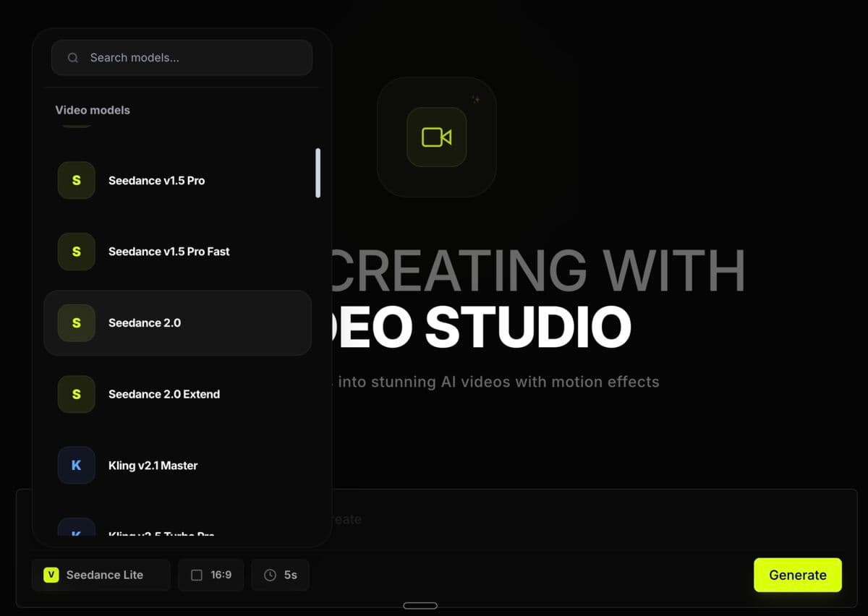Click the handle bar below the prompt box
868x616 pixels.
tap(420, 605)
